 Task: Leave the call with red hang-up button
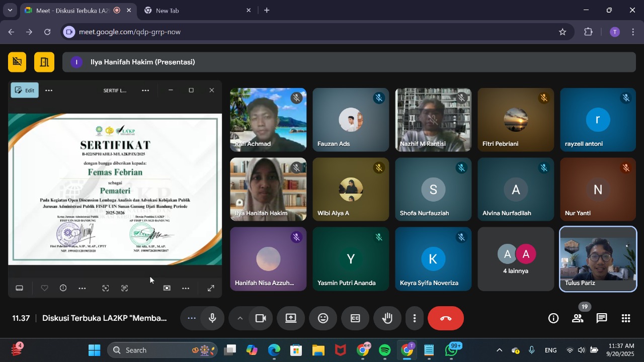(445, 318)
